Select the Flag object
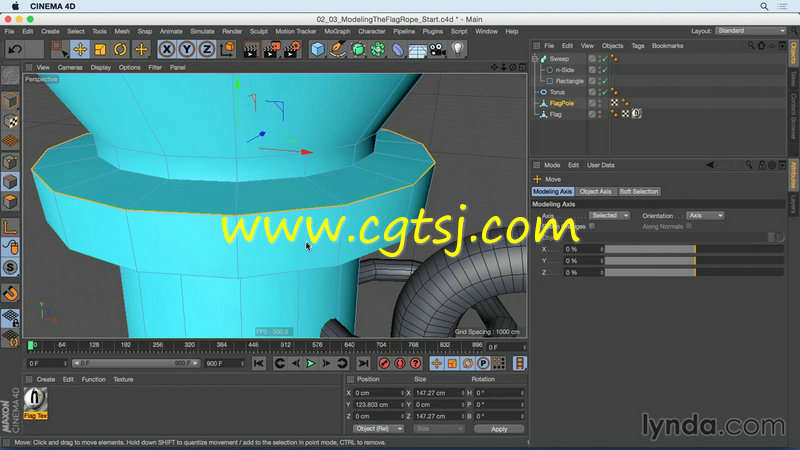 (x=555, y=115)
